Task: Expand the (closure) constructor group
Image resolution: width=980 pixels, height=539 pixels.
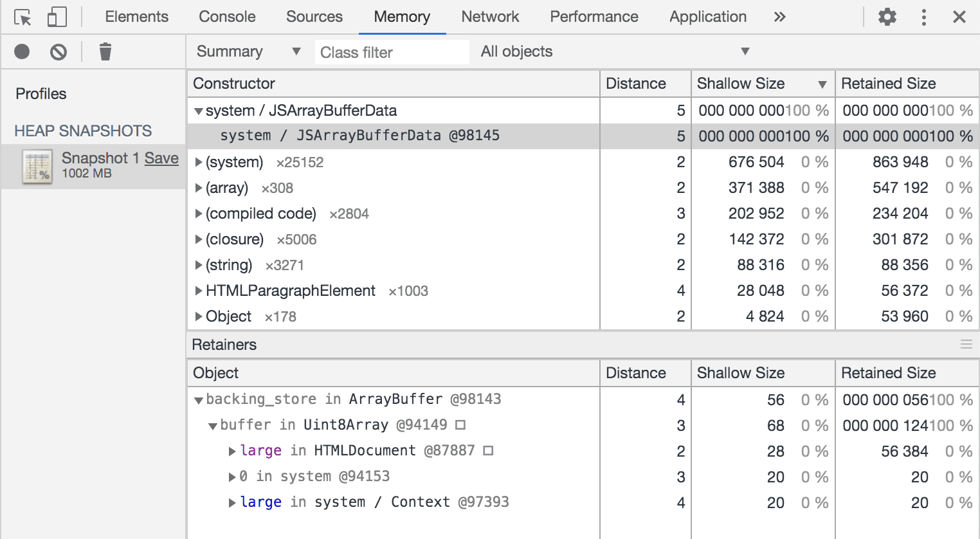Action: 199,239
